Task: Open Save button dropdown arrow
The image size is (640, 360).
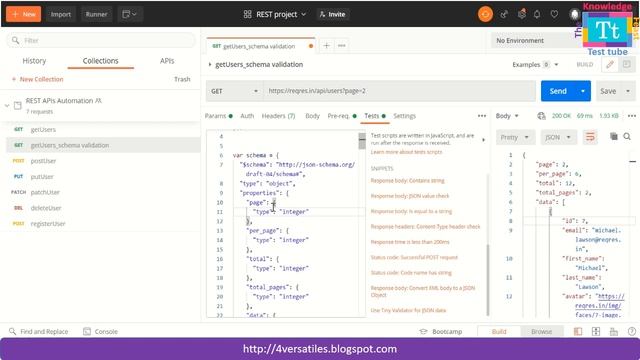Action: pyautogui.click(x=628, y=91)
